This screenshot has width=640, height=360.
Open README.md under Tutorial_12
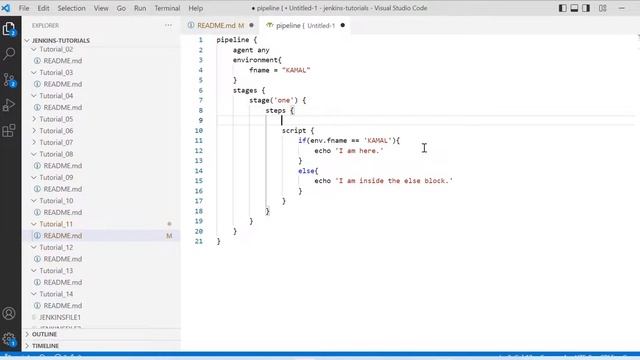(62, 259)
